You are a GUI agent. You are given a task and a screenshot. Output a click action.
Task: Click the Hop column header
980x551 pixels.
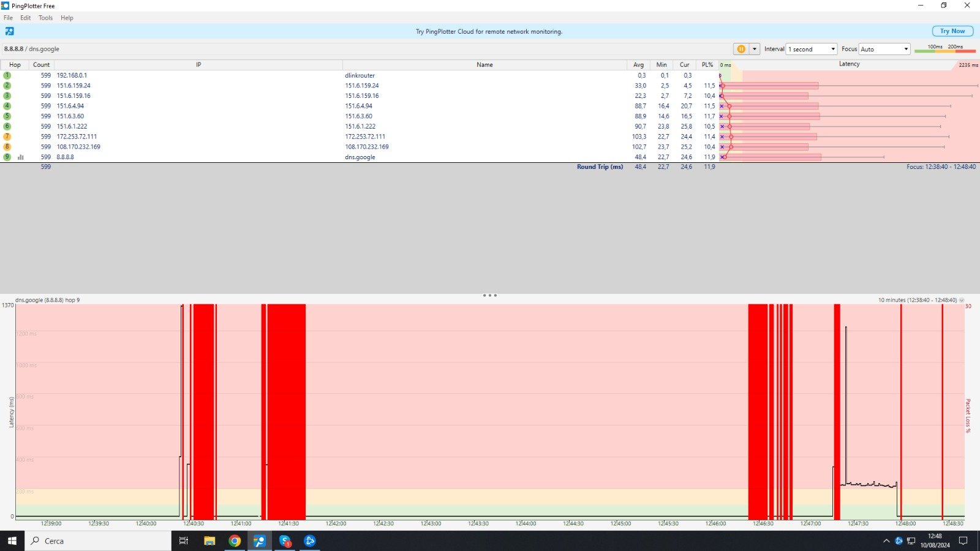point(15,64)
